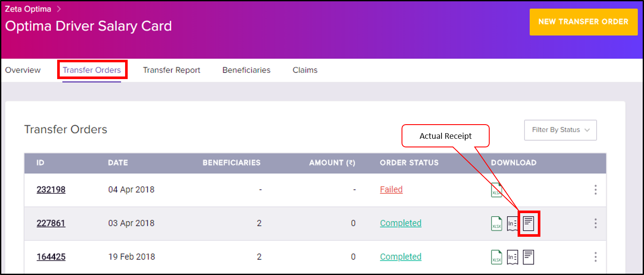Open the Beneficiaries tab
The width and height of the screenshot is (644, 275).
point(246,70)
